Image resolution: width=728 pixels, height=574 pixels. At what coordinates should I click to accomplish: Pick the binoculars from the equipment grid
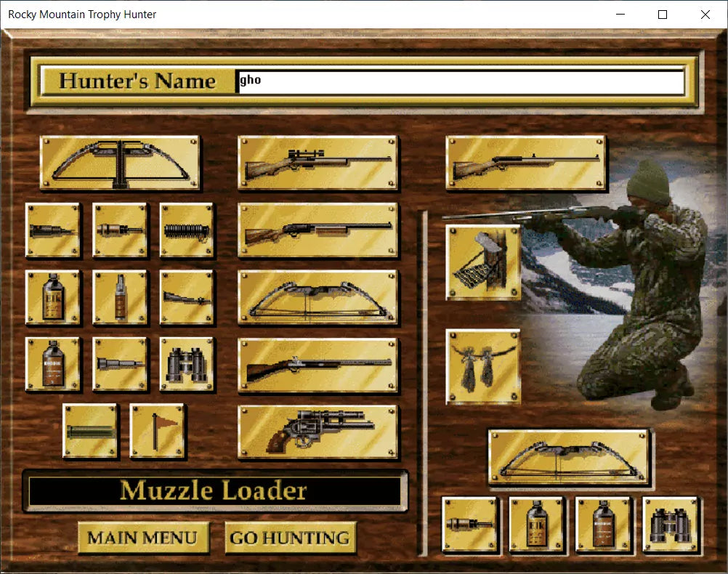[187, 363]
